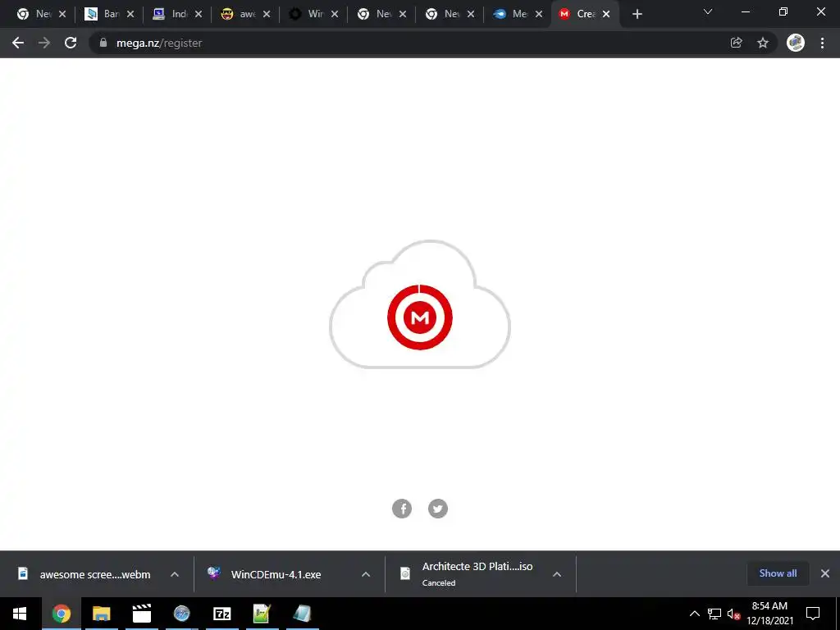This screenshot has height=630, width=840.
Task: Show hidden system tray icons
Action: click(x=694, y=614)
